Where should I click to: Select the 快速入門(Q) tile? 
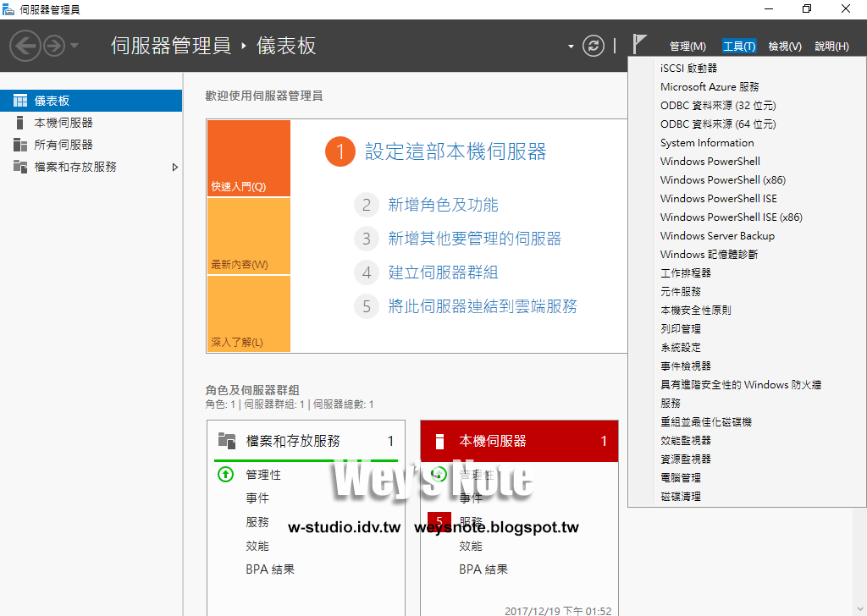click(249, 158)
